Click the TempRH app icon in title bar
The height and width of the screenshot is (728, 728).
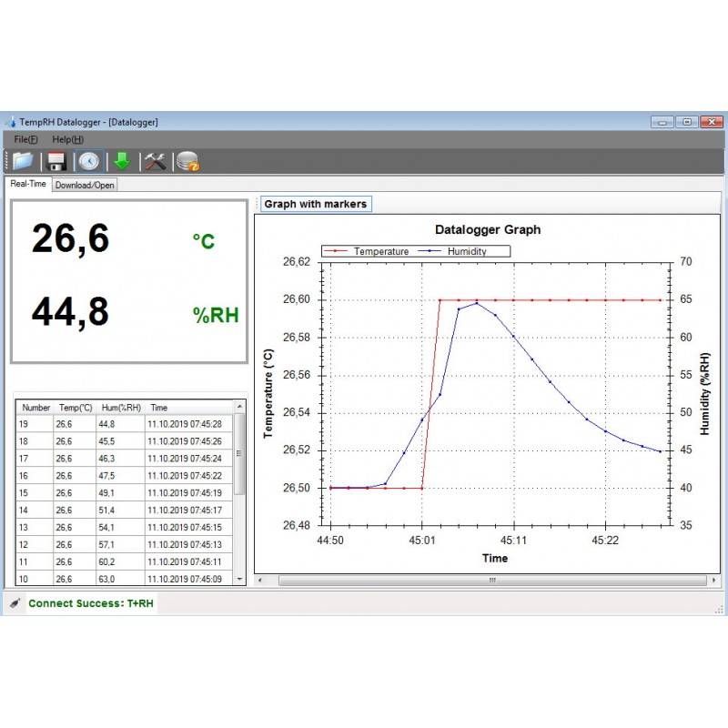click(11, 122)
